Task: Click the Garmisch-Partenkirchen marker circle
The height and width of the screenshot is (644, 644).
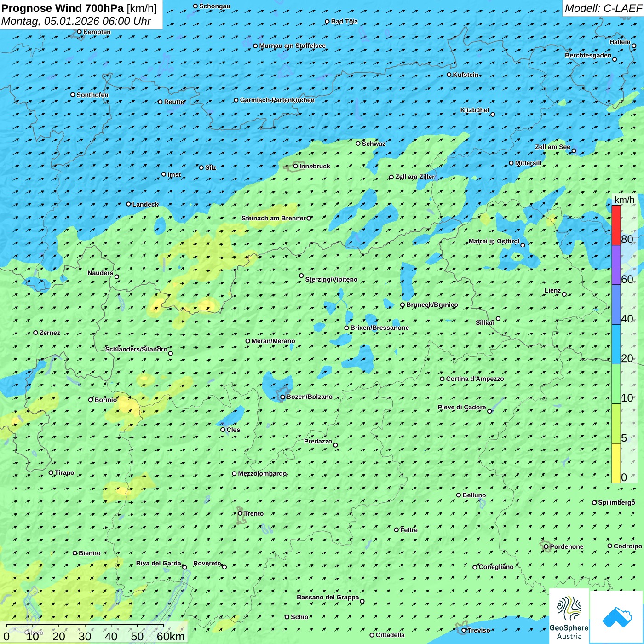Action: [236, 100]
